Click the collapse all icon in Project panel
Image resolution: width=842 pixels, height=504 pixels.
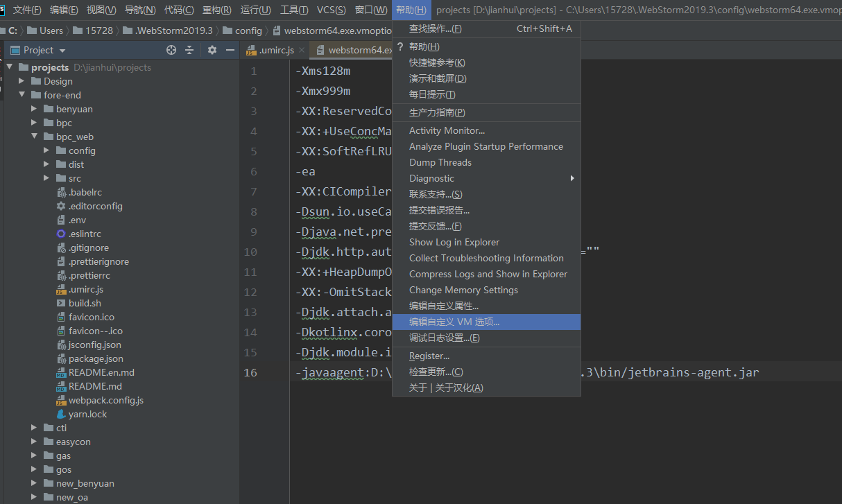click(x=189, y=50)
